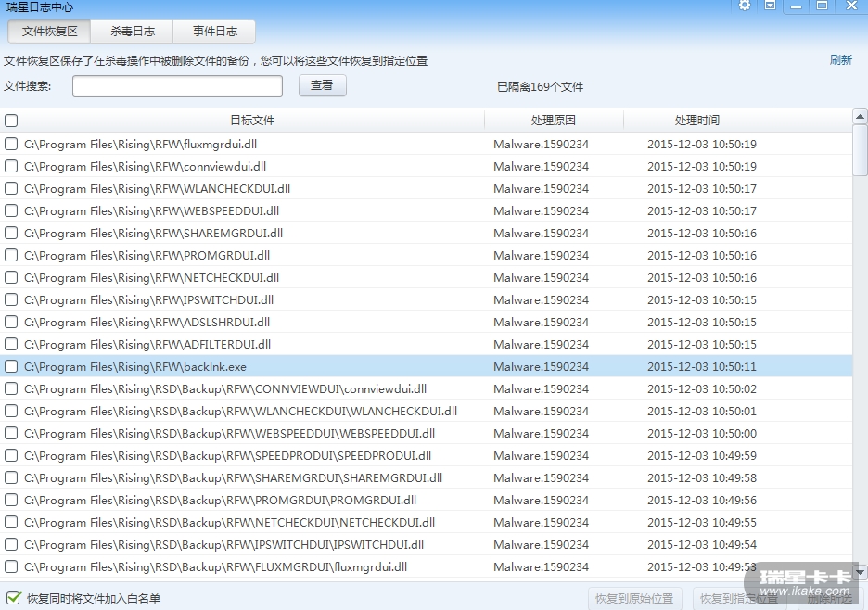Select path Backup\RFW\SHAREMGRDUI\SHAREMGRDUI.dll
The height and width of the screenshot is (610, 868).
click(233, 477)
